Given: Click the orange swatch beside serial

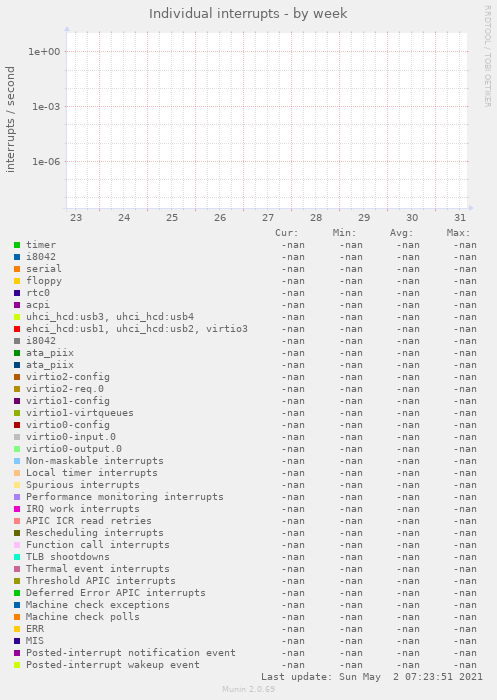Looking at the screenshot, I should 17,269.
